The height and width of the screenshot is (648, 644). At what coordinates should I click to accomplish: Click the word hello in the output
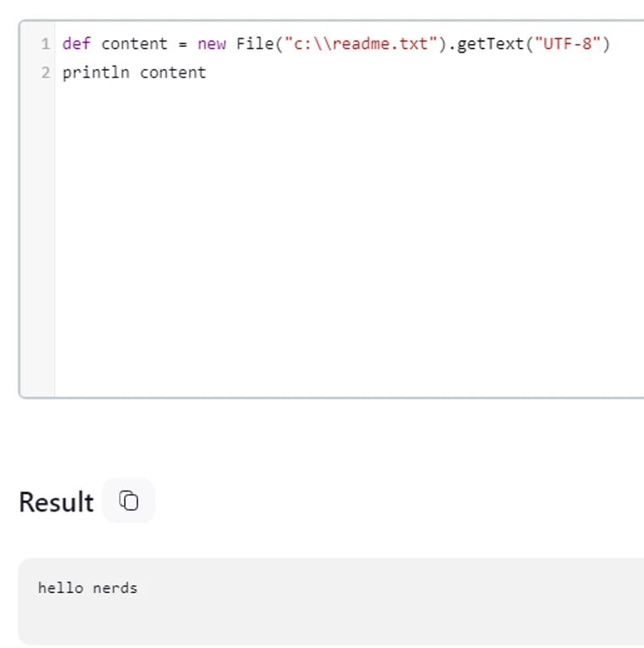[x=61, y=588]
